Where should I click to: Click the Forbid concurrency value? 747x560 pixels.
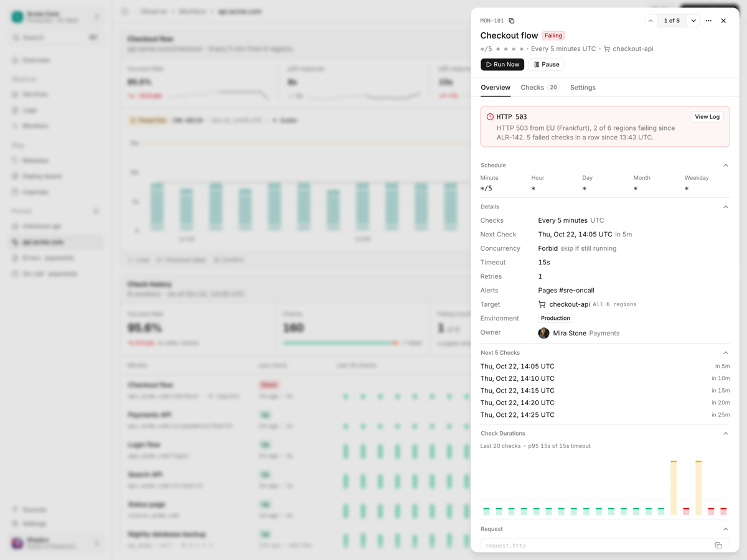[548, 248]
